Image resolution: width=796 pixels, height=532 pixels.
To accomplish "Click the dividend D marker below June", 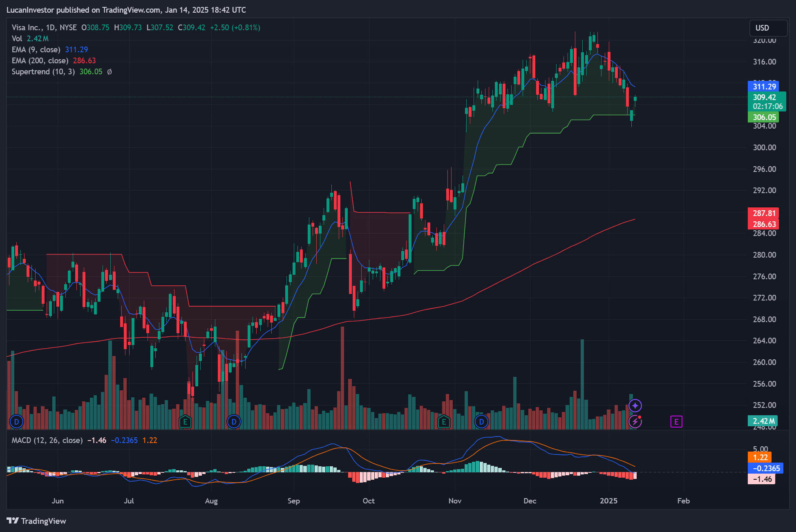I will point(16,421).
